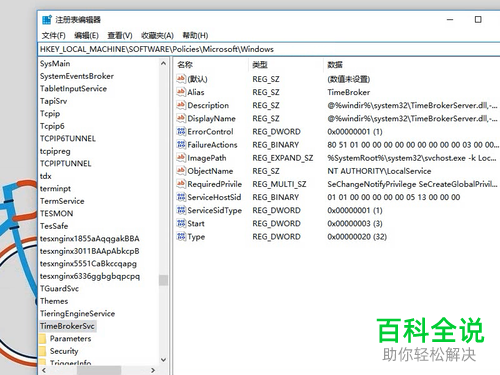
Task: Click the 0x00000003 (3) data value
Action: coord(355,223)
